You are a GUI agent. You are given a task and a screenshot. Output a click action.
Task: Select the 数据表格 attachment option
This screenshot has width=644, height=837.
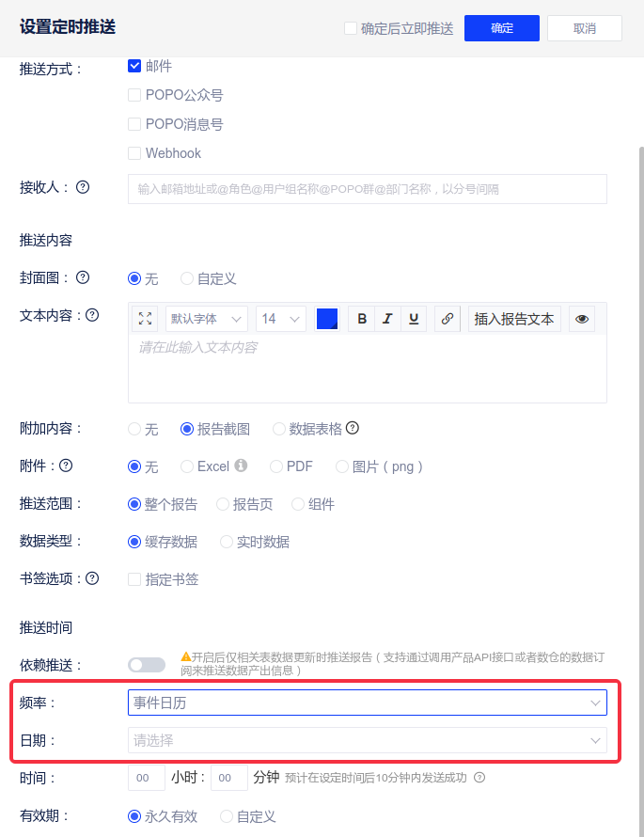279,429
